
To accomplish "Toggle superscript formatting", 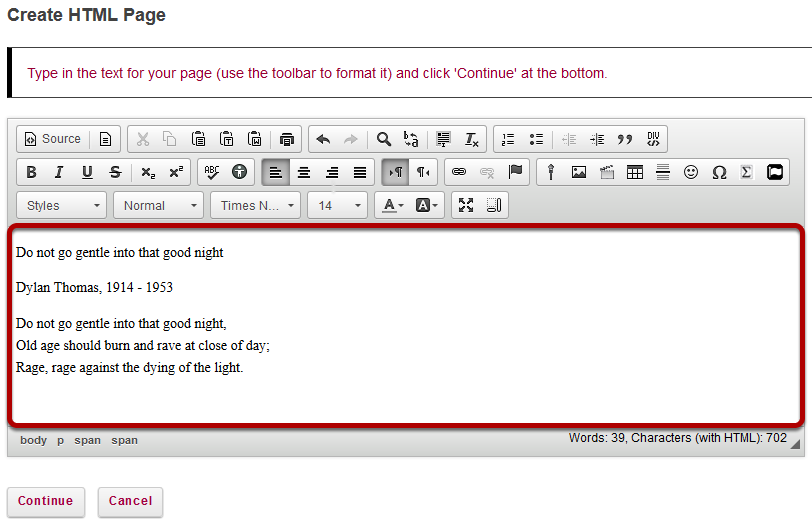I will pyautogui.click(x=176, y=172).
